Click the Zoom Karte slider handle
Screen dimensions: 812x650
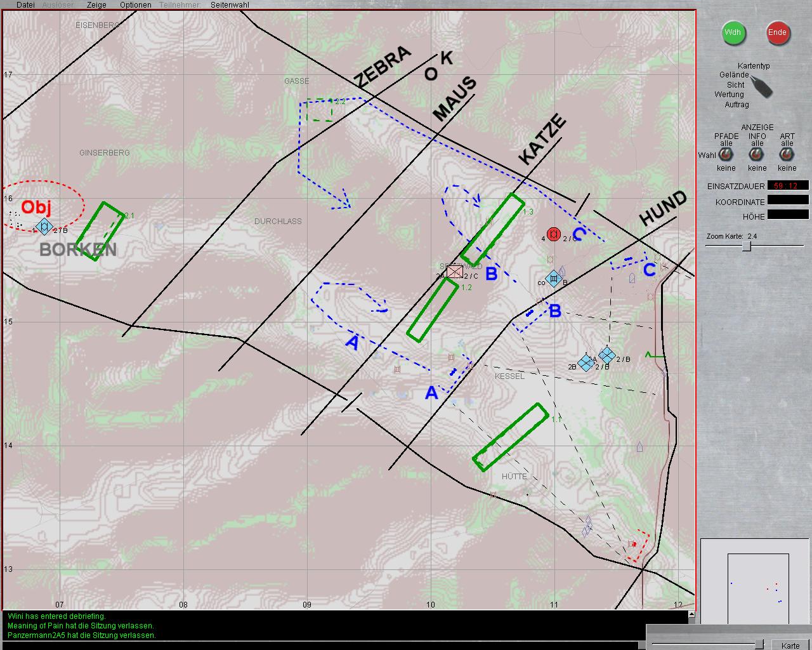747,246
